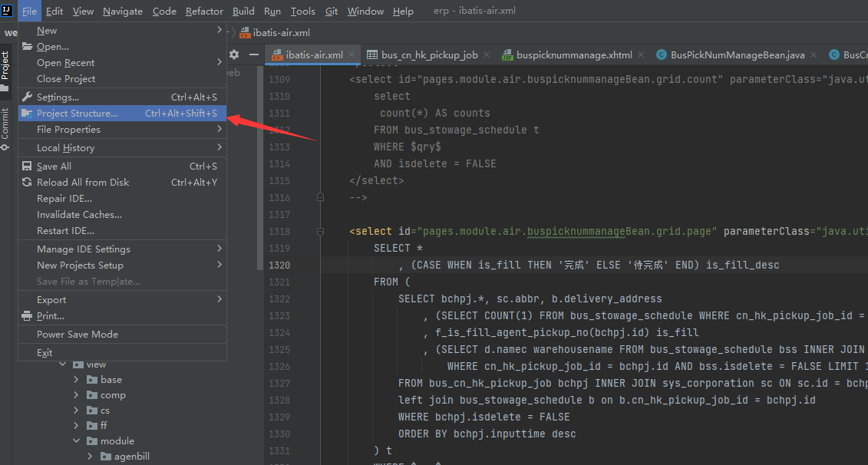Select Invalidate Caches... menu entry
Image resolution: width=868 pixels, height=465 pixels.
point(122,214)
